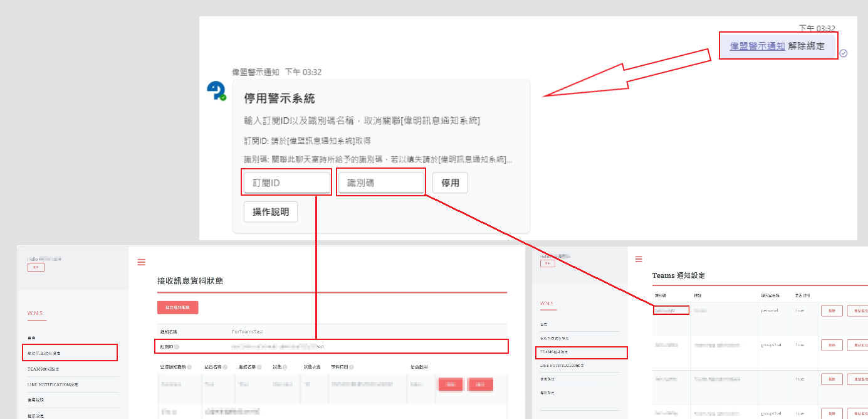Open 操作說明 from the alert card
The height and width of the screenshot is (419, 868).
click(x=271, y=212)
